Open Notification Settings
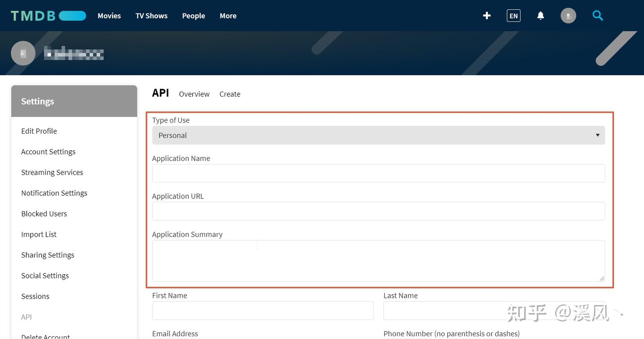 coord(54,193)
